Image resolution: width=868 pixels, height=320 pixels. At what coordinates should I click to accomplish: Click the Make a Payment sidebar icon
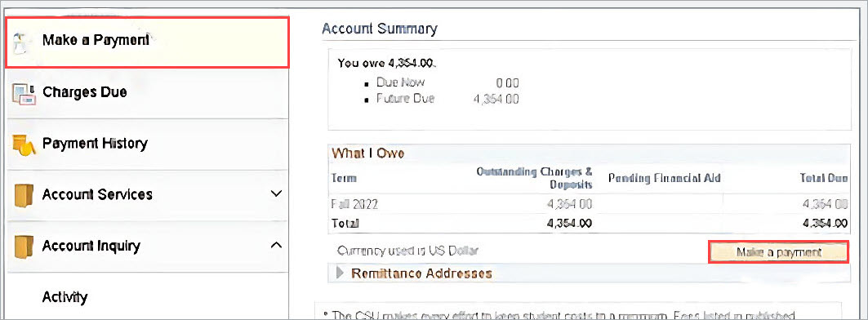pos(20,42)
